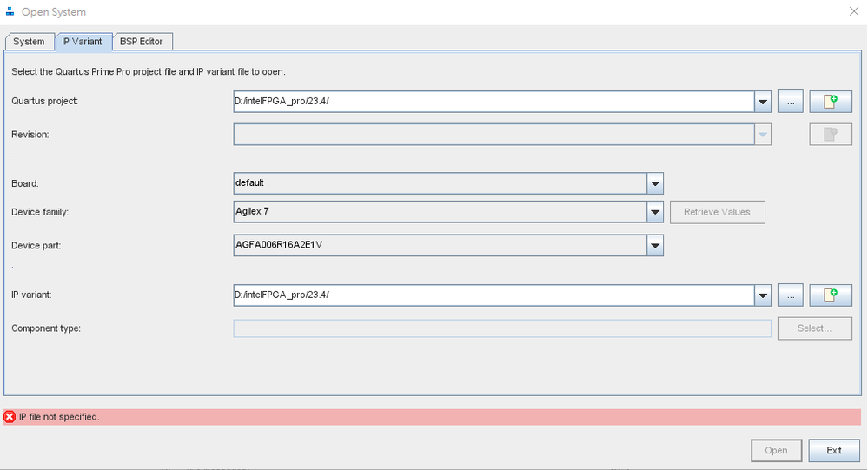Click into the IP variant path field

[492, 295]
